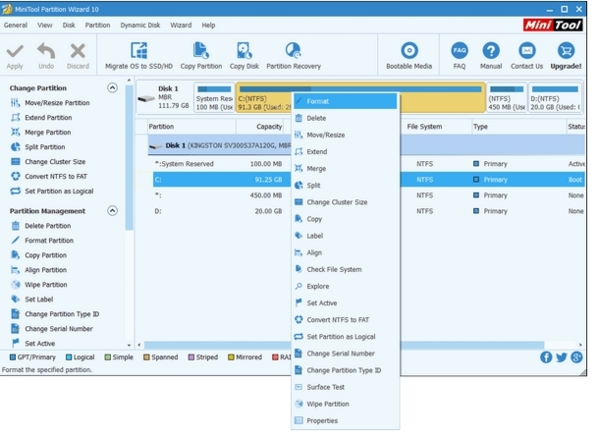The width and height of the screenshot is (599, 438).
Task: Select Convert NTFS to FAT in sidebar
Action: tap(49, 176)
